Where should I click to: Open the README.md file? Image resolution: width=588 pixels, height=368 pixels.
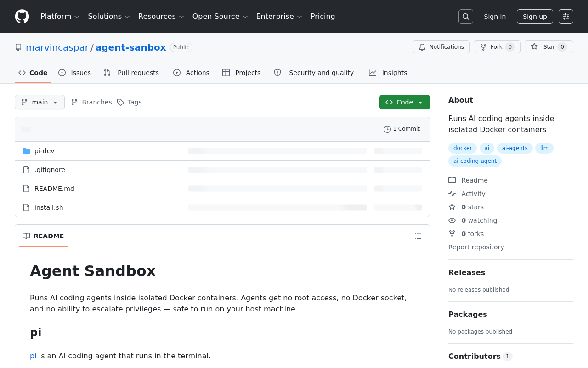click(54, 189)
